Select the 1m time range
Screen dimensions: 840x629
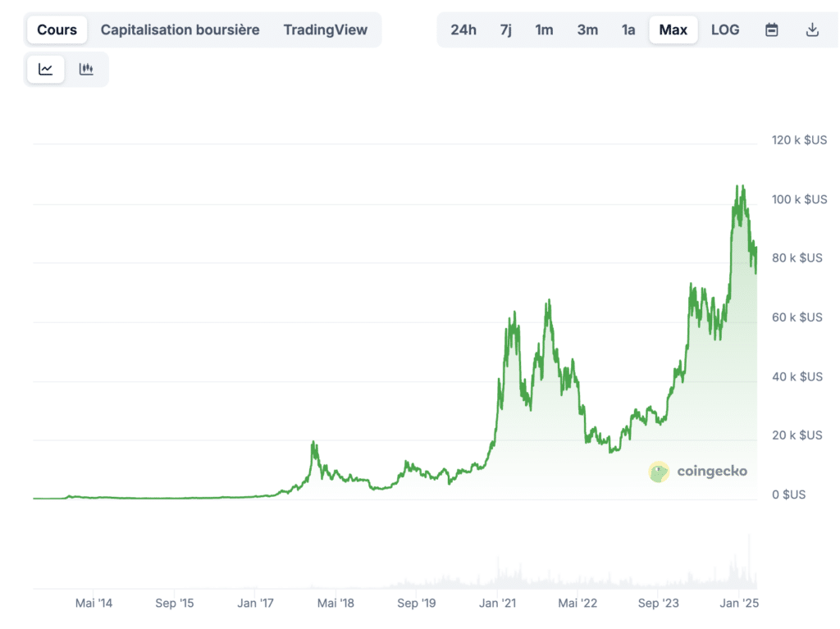click(544, 30)
